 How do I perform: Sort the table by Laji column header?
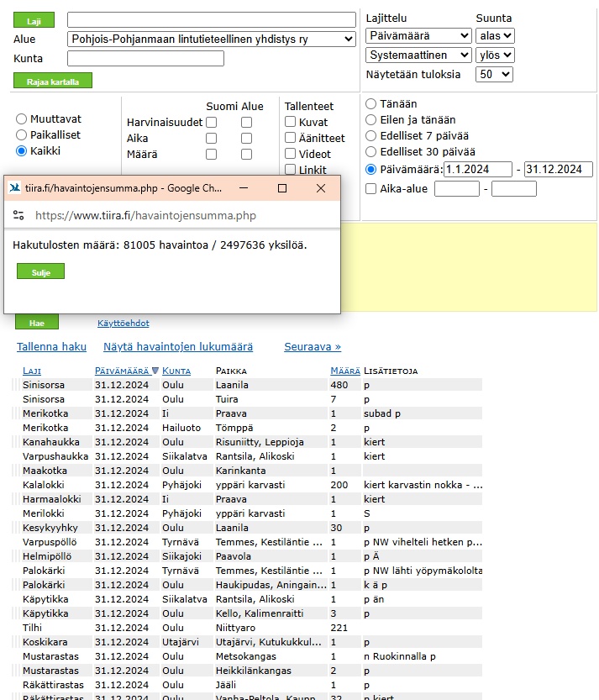pyautogui.click(x=31, y=371)
